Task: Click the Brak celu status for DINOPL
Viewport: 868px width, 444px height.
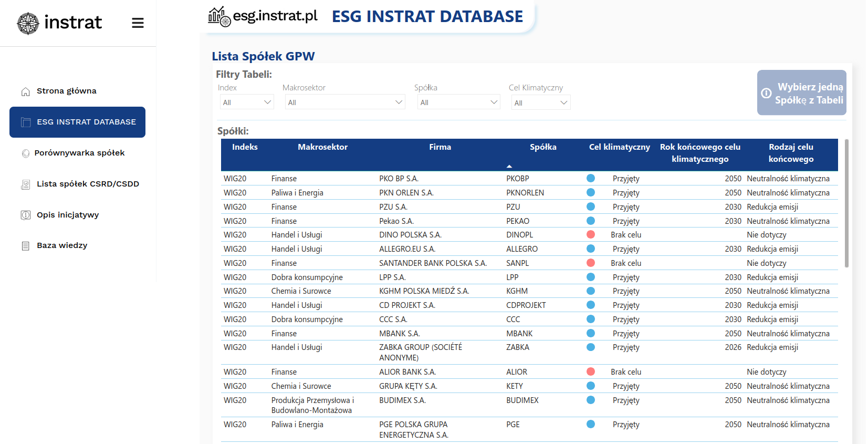Action: pos(626,235)
